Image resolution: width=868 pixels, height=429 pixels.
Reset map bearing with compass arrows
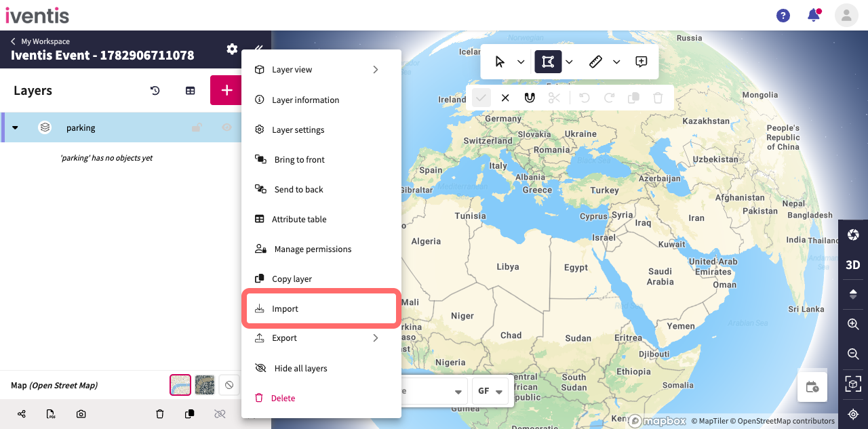[853, 294]
